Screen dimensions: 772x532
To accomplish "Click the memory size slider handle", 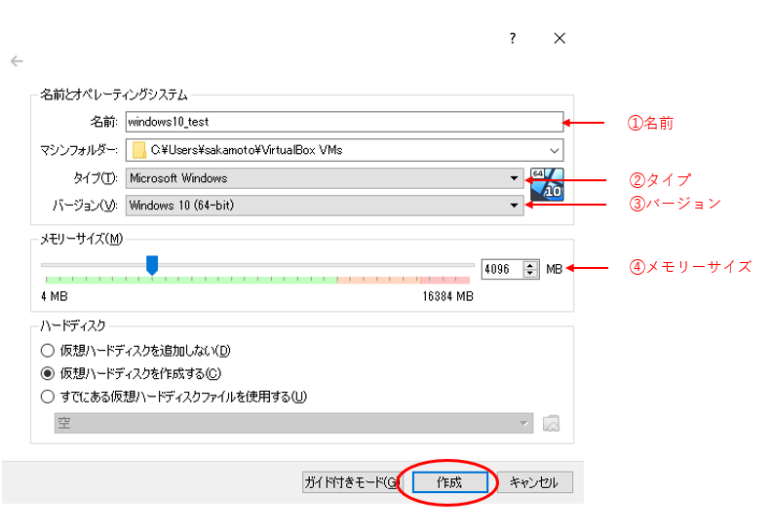I will [152, 265].
